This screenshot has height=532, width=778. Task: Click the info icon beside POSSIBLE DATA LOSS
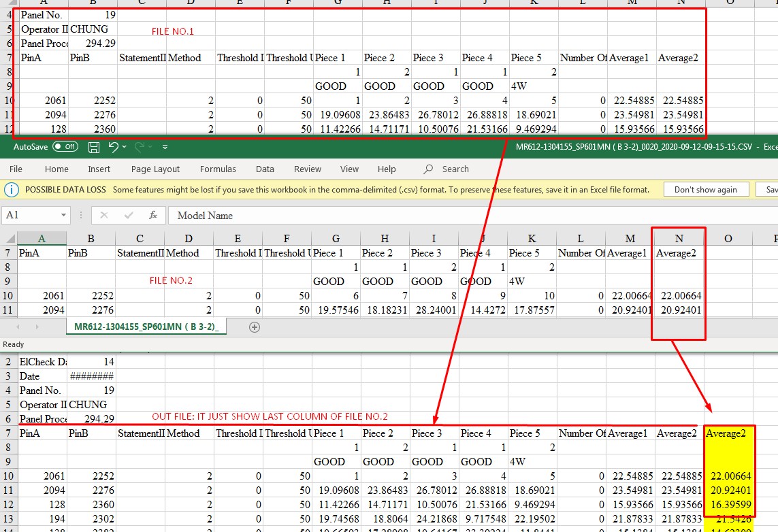pos(12,189)
